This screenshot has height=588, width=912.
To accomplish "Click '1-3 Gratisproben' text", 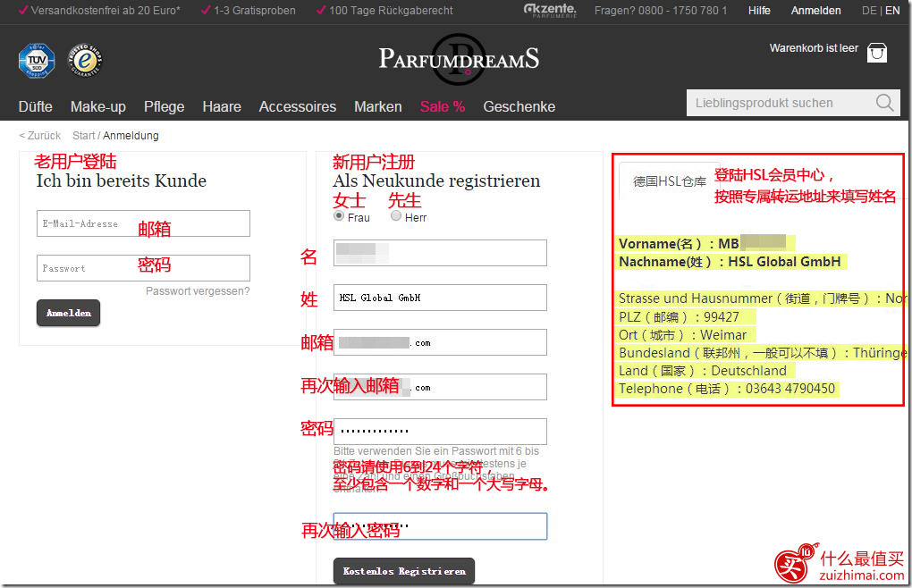I will click(255, 11).
